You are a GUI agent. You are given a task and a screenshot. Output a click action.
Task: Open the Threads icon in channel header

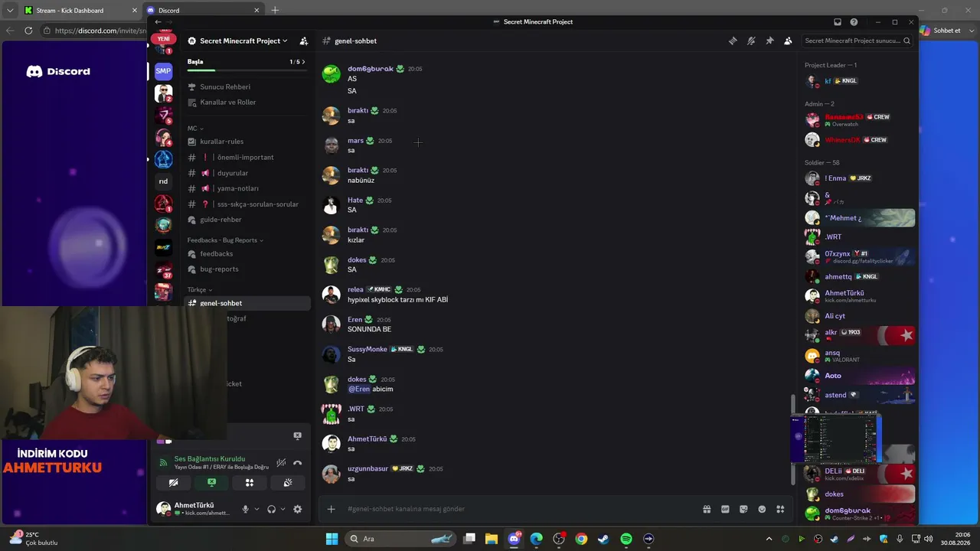coord(733,41)
